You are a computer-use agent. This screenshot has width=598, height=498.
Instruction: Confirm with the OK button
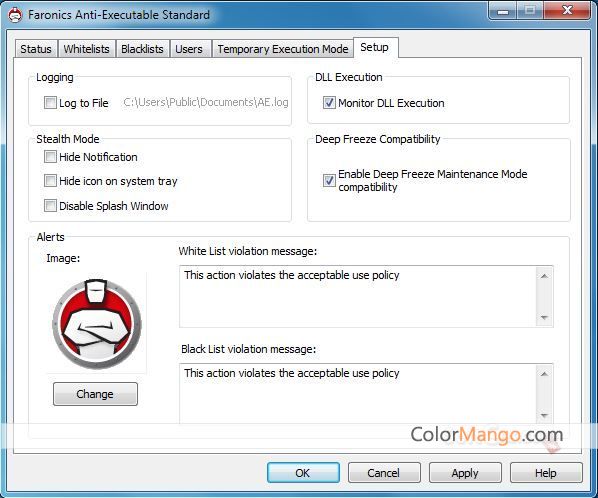coord(303,473)
